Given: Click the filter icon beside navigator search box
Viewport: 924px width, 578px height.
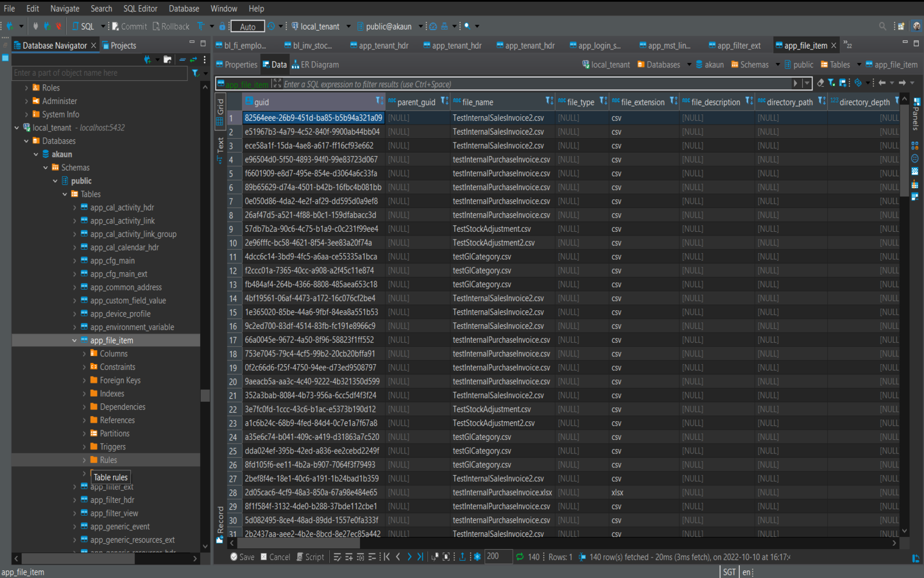Looking at the screenshot, I should (x=196, y=73).
